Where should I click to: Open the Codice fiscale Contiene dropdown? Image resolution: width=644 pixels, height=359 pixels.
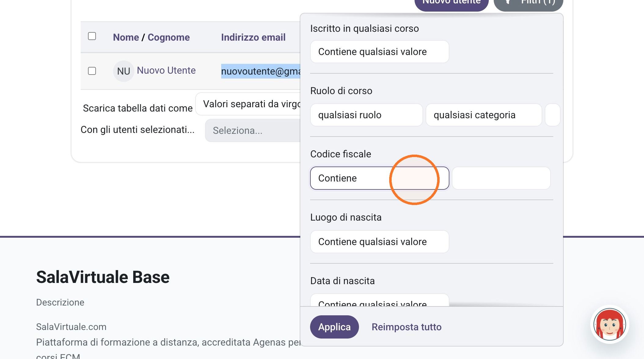[x=379, y=178]
